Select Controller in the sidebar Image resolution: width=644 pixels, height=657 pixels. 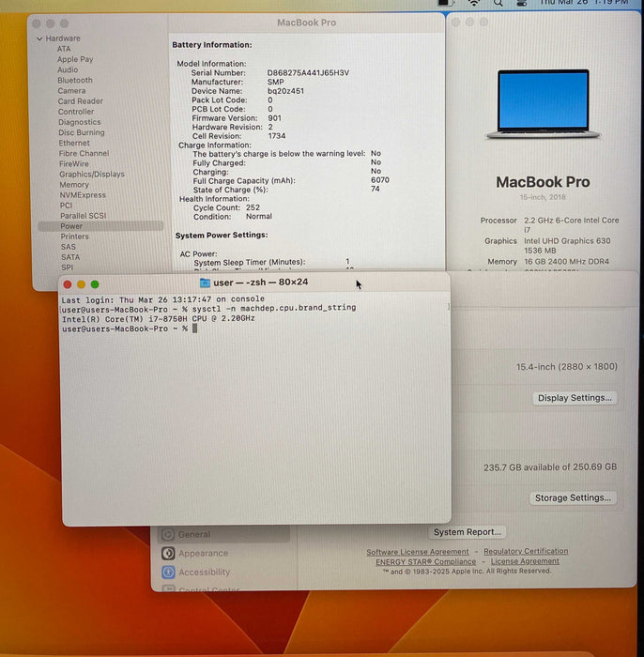pos(76,112)
